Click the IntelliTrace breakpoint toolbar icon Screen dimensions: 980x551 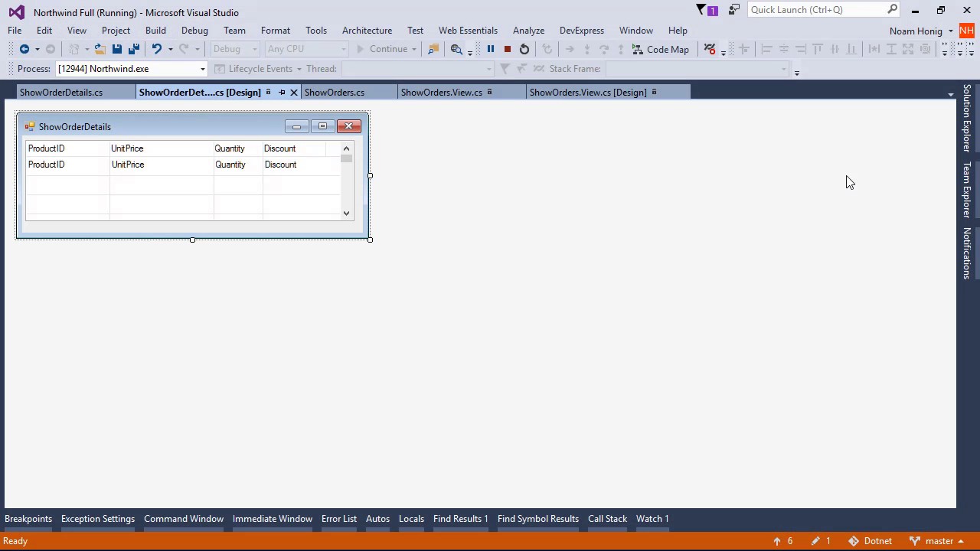pos(710,49)
